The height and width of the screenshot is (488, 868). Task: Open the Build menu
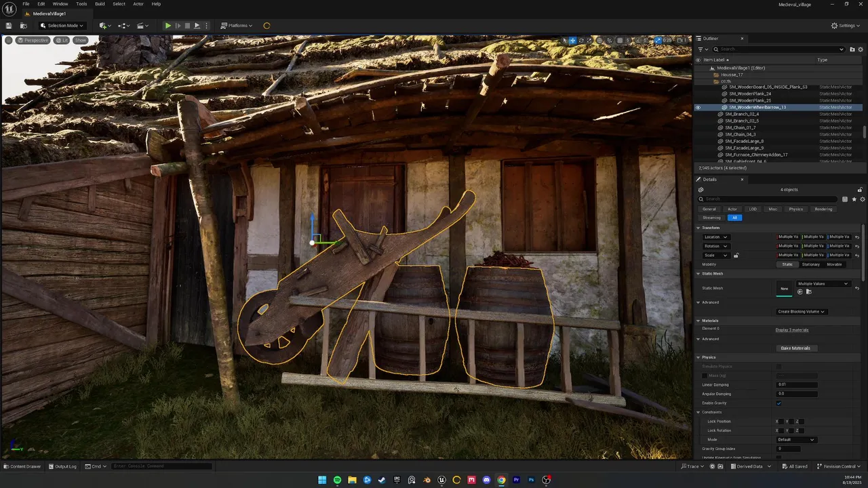click(x=100, y=4)
